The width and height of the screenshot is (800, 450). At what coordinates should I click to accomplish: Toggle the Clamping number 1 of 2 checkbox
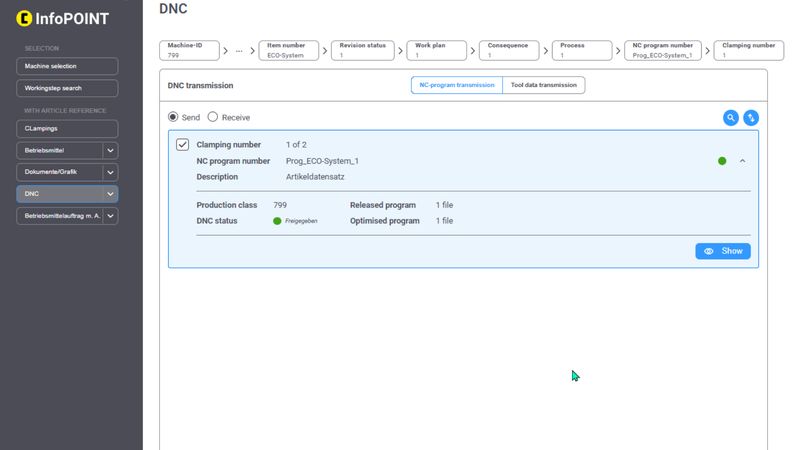[183, 144]
